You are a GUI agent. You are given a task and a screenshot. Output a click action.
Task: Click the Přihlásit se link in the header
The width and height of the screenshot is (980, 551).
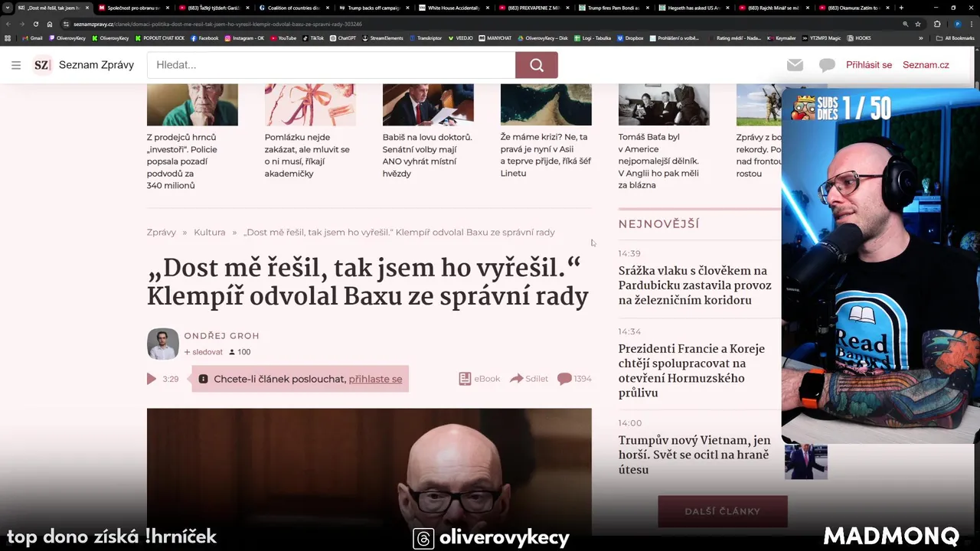[x=869, y=65]
